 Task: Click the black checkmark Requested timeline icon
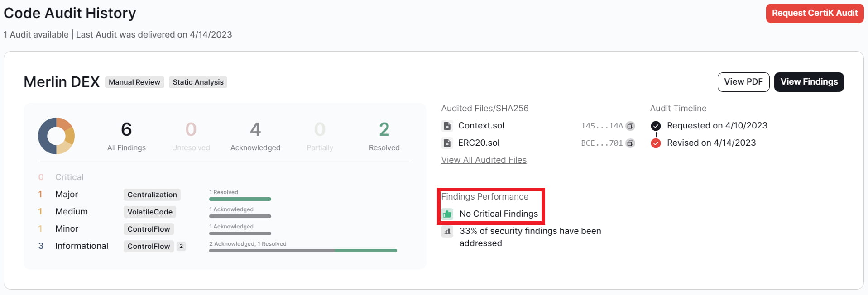656,126
